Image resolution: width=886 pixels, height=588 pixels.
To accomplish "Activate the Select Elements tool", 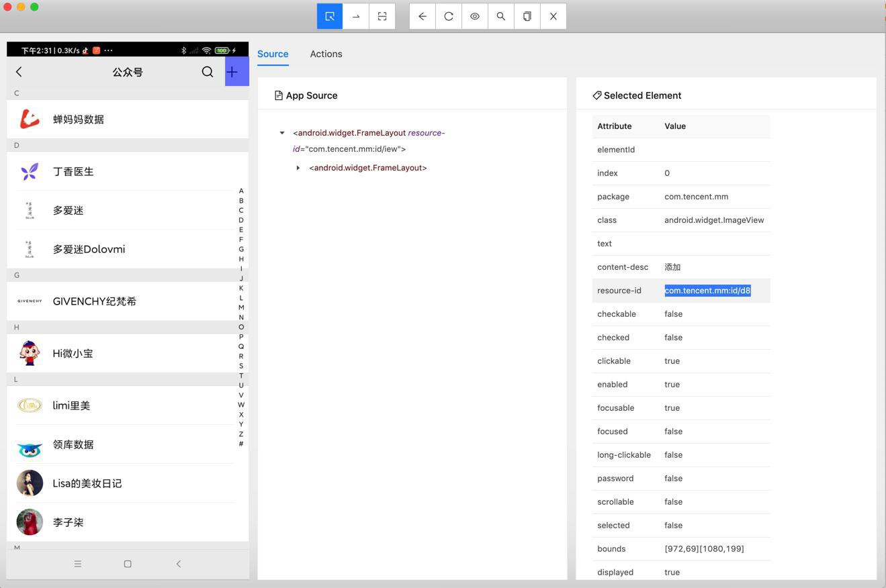I will tap(330, 16).
